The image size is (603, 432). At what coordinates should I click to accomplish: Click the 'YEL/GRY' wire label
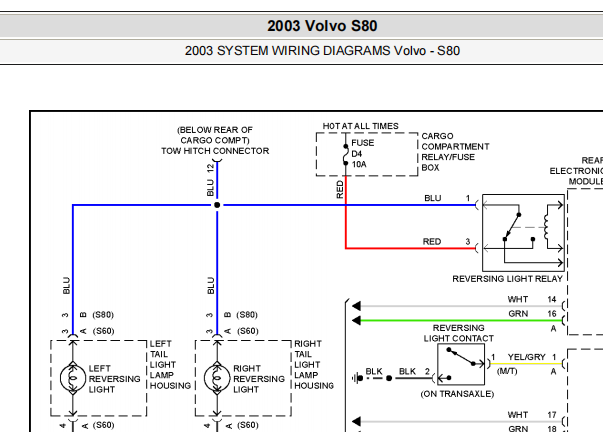pyautogui.click(x=526, y=357)
